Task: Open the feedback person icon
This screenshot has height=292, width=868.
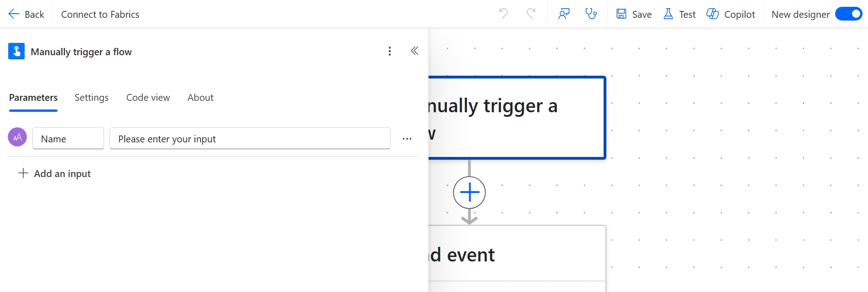Action: coord(564,14)
